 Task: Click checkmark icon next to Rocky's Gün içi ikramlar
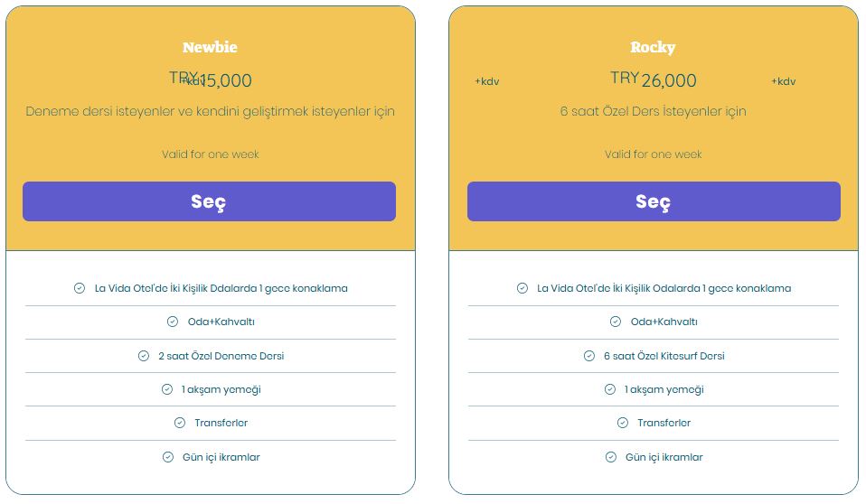[x=610, y=457]
